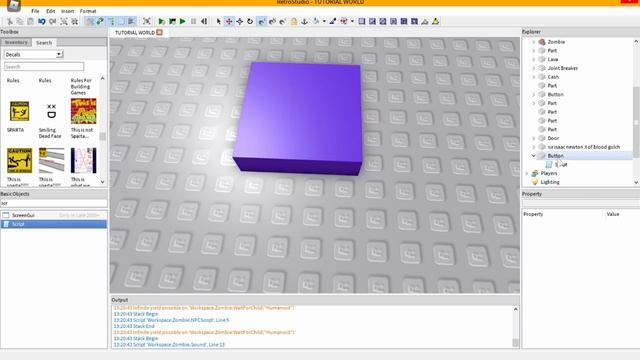Click the Redo icon in the toolbar
Image resolution: width=640 pixels, height=360 pixels.
tap(52, 21)
